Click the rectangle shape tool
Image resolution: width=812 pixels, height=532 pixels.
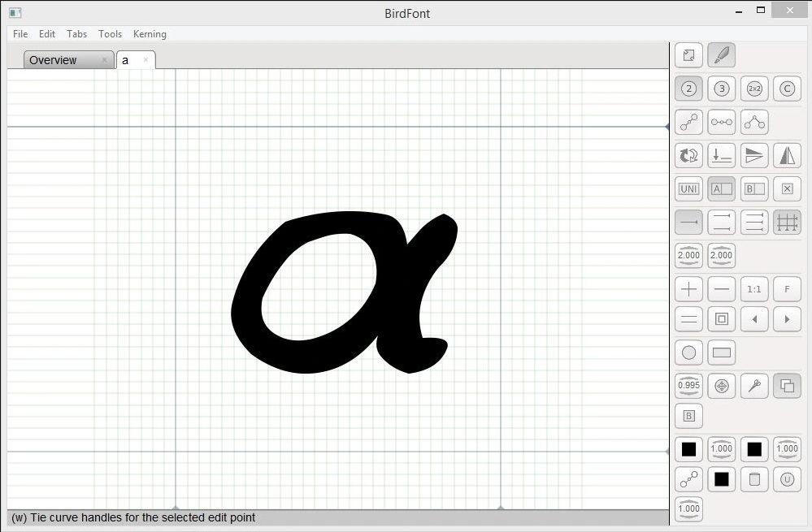tap(721, 353)
